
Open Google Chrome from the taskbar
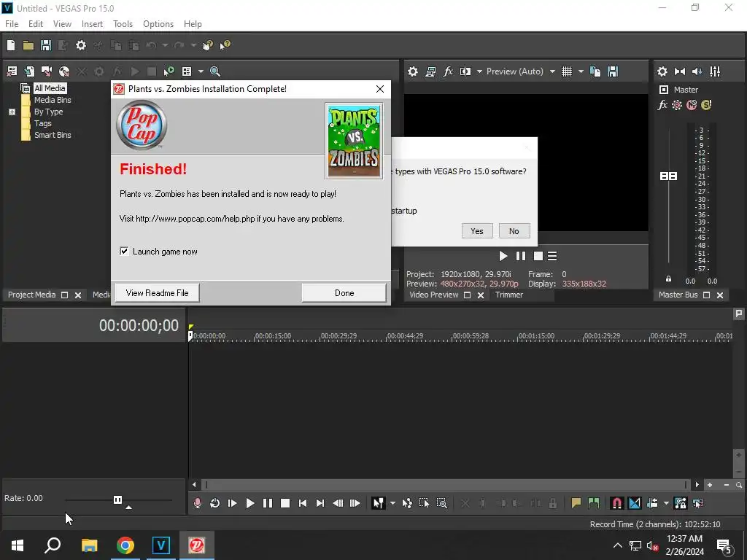tap(125, 545)
